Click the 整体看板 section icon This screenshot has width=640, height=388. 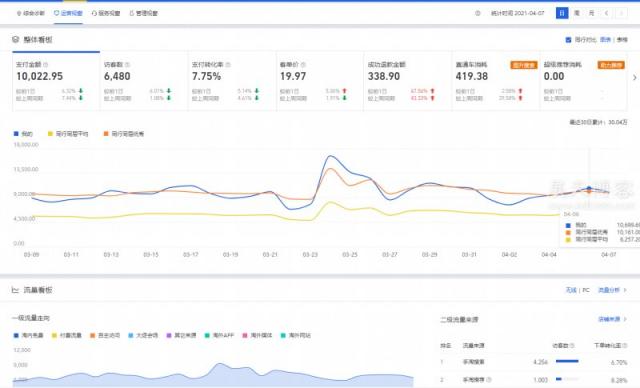(x=16, y=40)
